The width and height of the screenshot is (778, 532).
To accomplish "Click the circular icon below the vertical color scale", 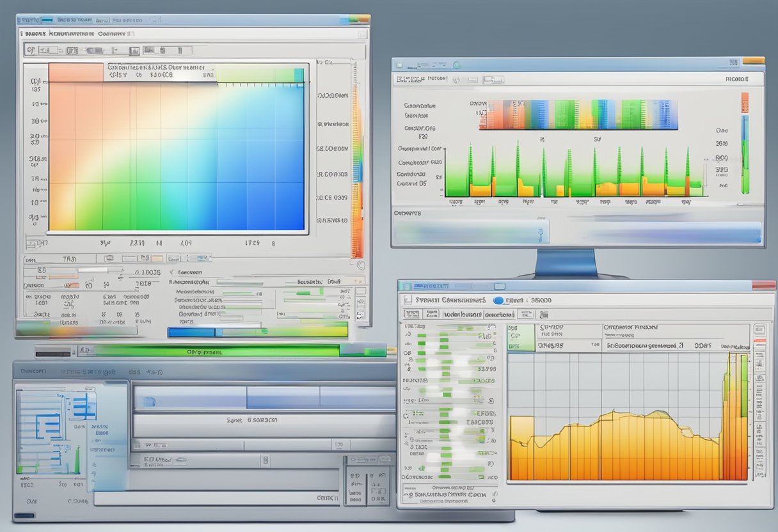I will pyautogui.click(x=360, y=265).
